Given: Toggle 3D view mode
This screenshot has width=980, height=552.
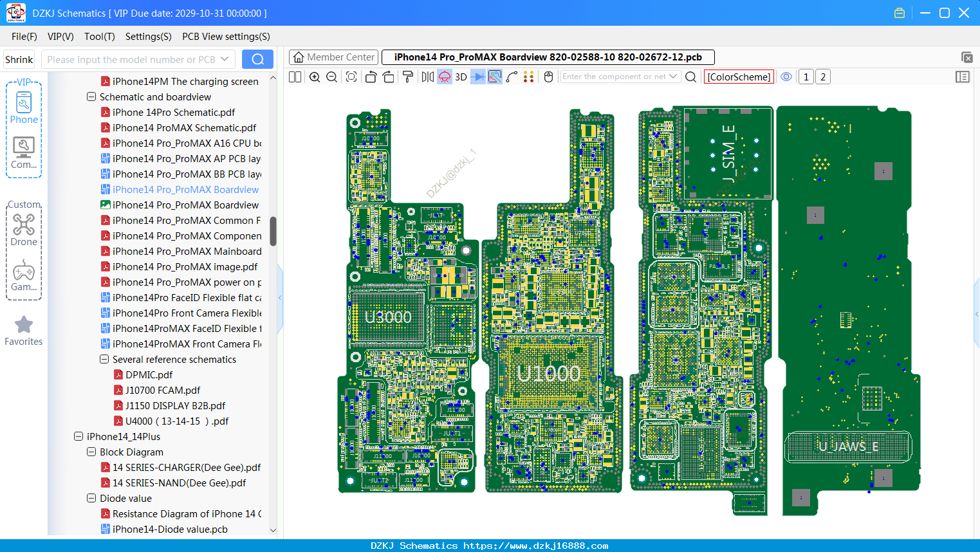Looking at the screenshot, I should 461,77.
